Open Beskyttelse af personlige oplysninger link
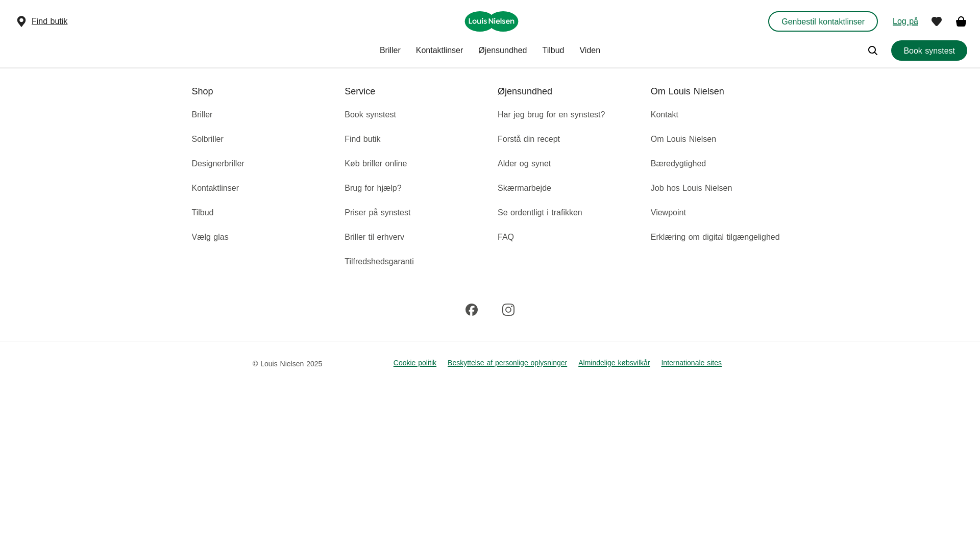 [507, 363]
